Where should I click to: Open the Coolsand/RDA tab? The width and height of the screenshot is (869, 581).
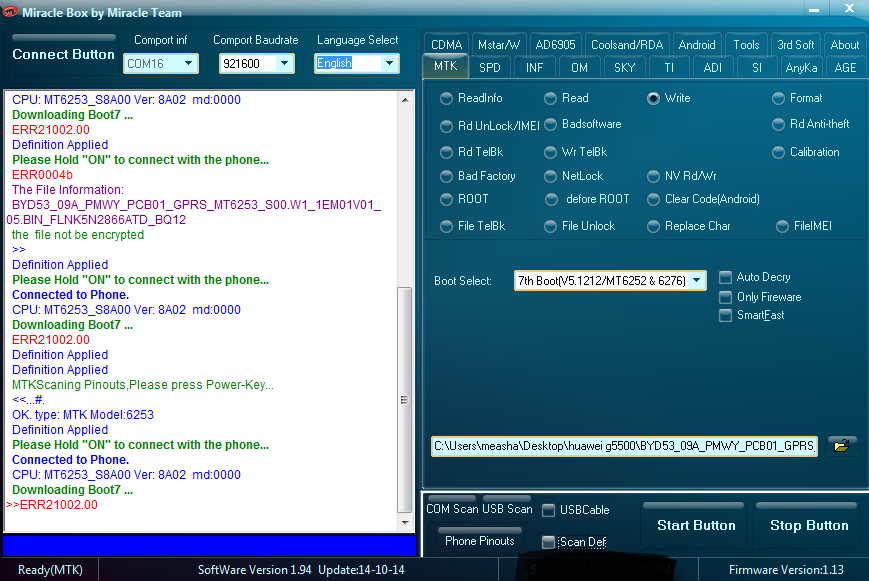click(627, 45)
